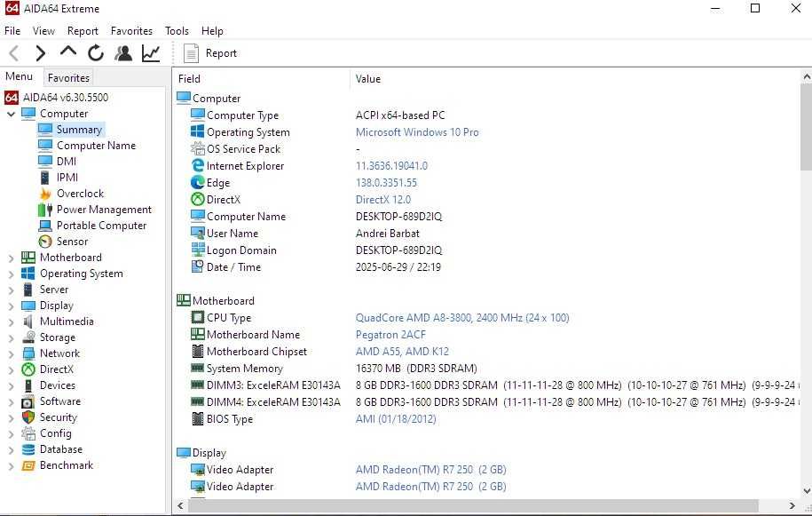The image size is (812, 516).
Task: Open the View menu
Action: [x=43, y=30]
